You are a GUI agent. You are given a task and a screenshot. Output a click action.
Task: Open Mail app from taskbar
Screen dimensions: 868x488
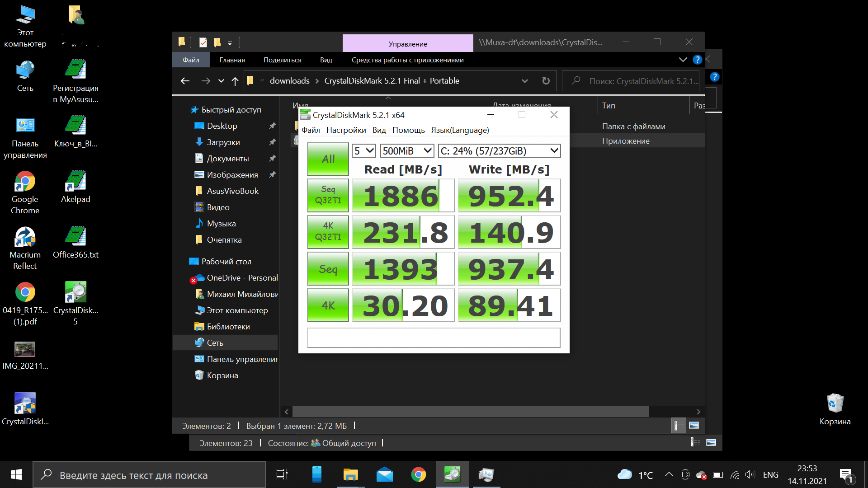coord(385,474)
